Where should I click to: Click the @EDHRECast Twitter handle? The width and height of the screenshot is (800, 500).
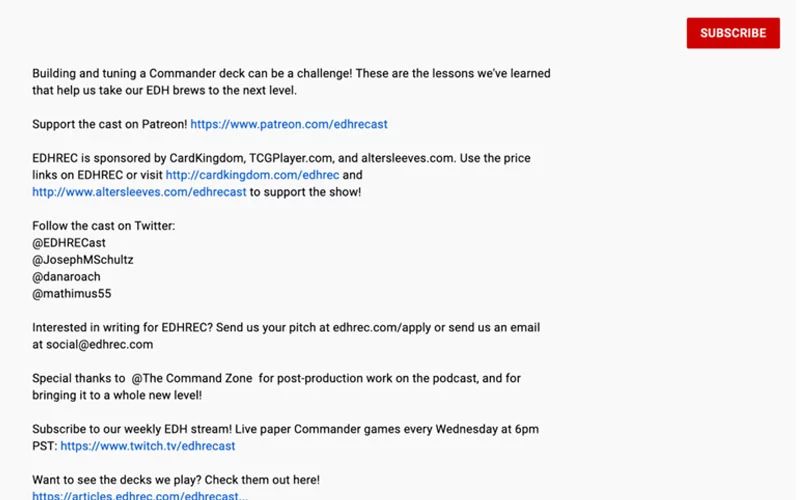(x=69, y=243)
